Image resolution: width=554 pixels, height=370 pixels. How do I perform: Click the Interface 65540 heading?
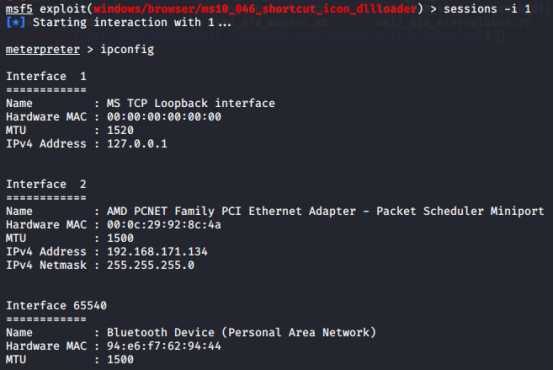click(x=56, y=306)
